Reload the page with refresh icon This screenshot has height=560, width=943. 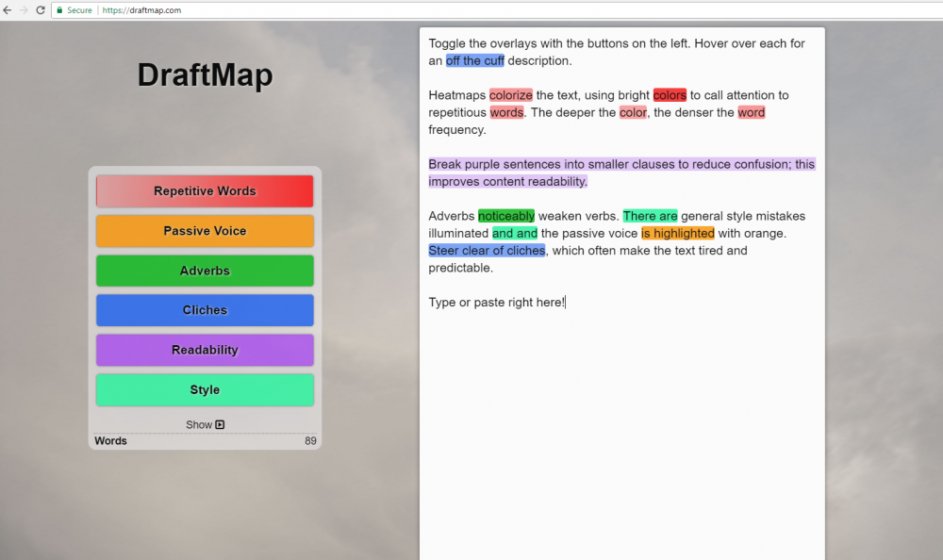pos(41,10)
